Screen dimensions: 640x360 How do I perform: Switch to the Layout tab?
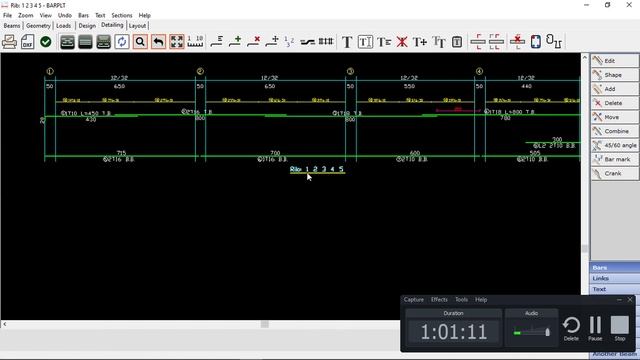tap(137, 26)
